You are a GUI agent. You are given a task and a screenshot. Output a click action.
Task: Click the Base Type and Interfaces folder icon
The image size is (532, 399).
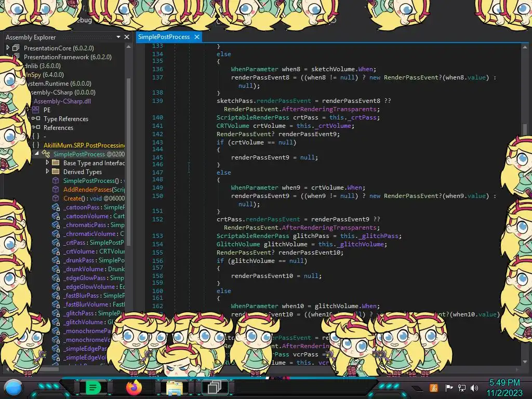[x=56, y=163]
